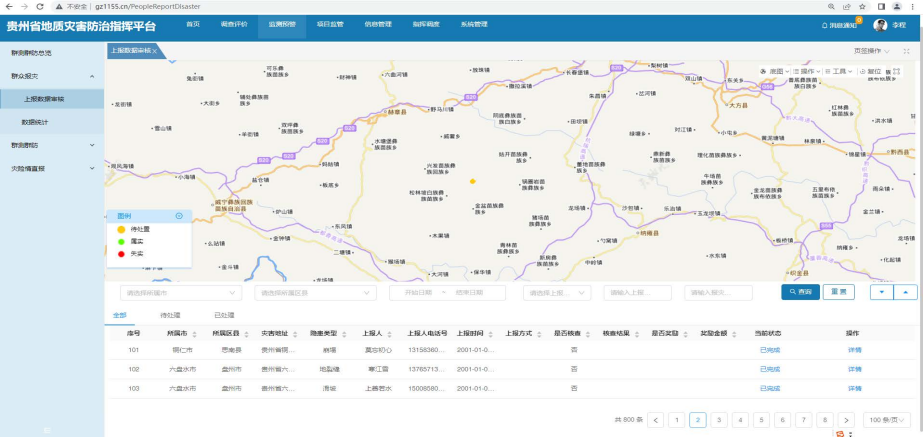Viewport: 923px width, 437px height.
Task: Switch to the 全部 tab
Action: tap(119, 315)
